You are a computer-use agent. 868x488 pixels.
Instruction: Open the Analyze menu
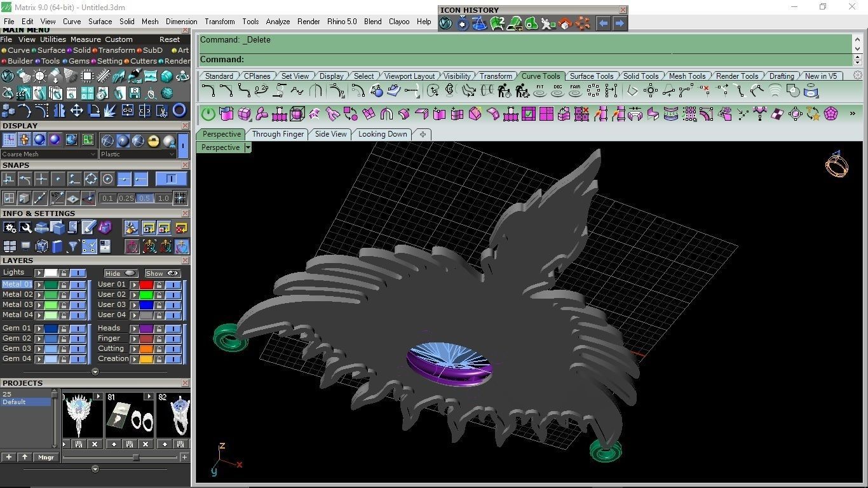click(278, 22)
